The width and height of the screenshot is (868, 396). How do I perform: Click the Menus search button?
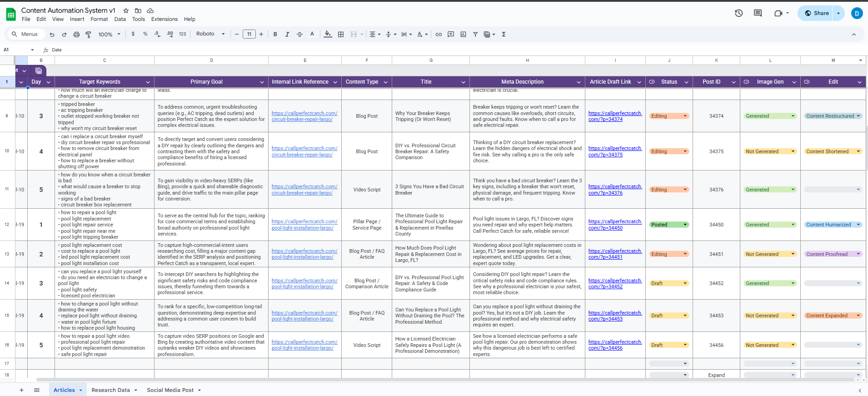click(25, 34)
